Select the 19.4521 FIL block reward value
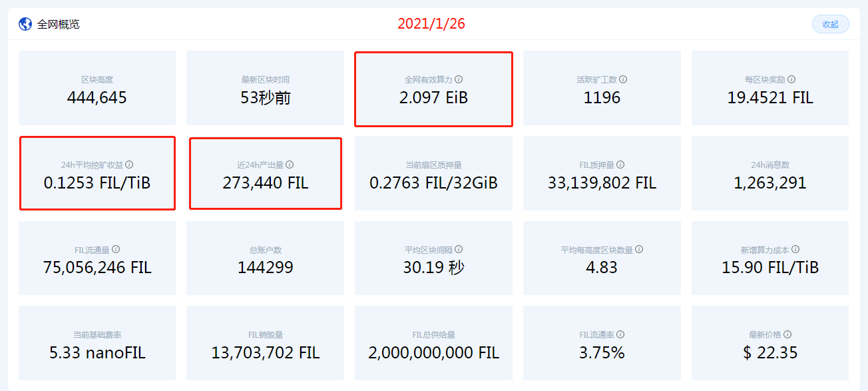The image size is (868, 391). coord(770,98)
